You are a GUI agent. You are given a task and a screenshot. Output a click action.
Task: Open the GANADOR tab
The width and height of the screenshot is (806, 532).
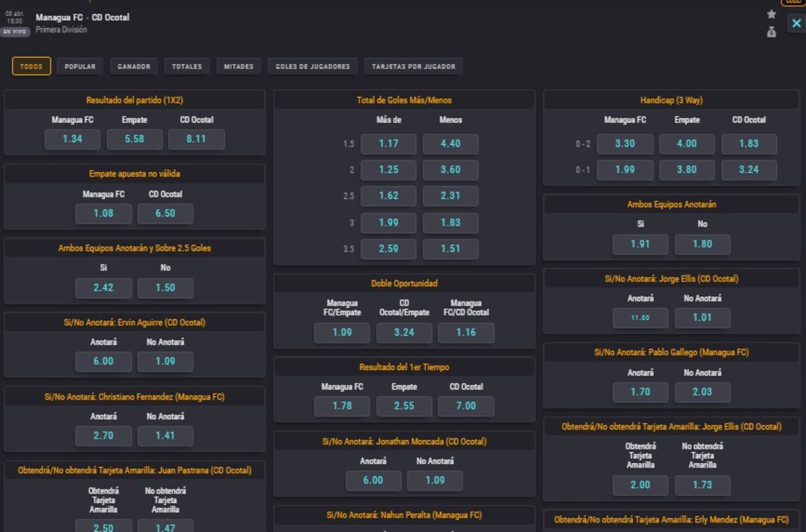point(134,66)
